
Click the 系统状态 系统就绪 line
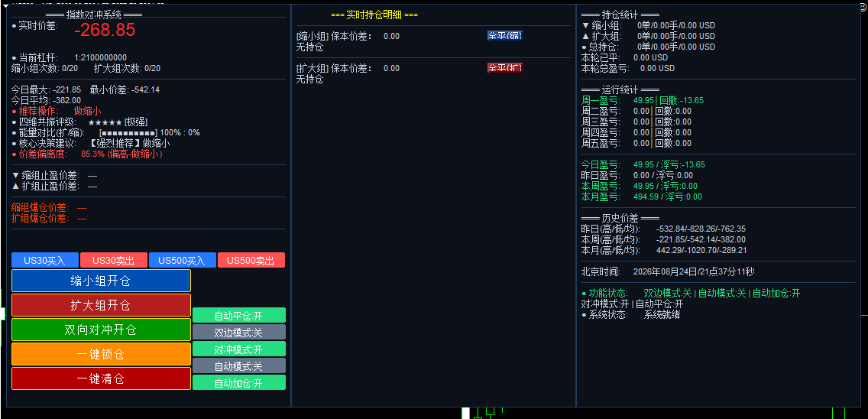(x=630, y=315)
